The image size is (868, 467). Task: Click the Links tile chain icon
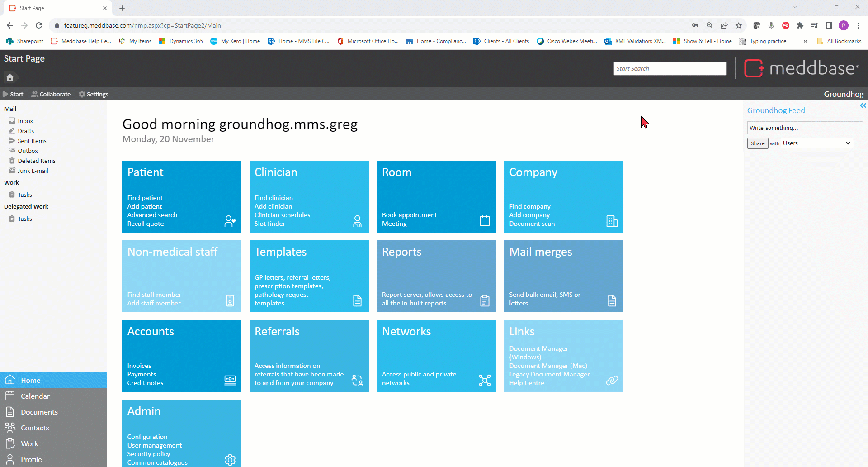(612, 380)
